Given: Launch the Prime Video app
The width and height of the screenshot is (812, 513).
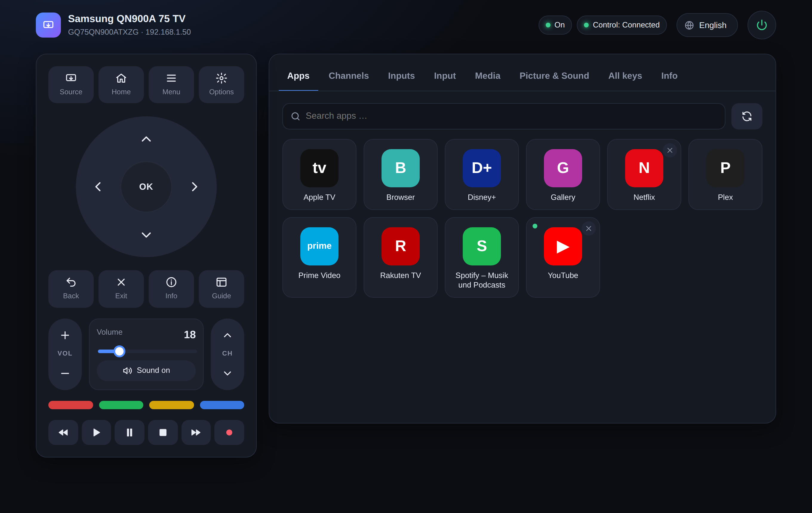Looking at the screenshot, I should point(319,257).
